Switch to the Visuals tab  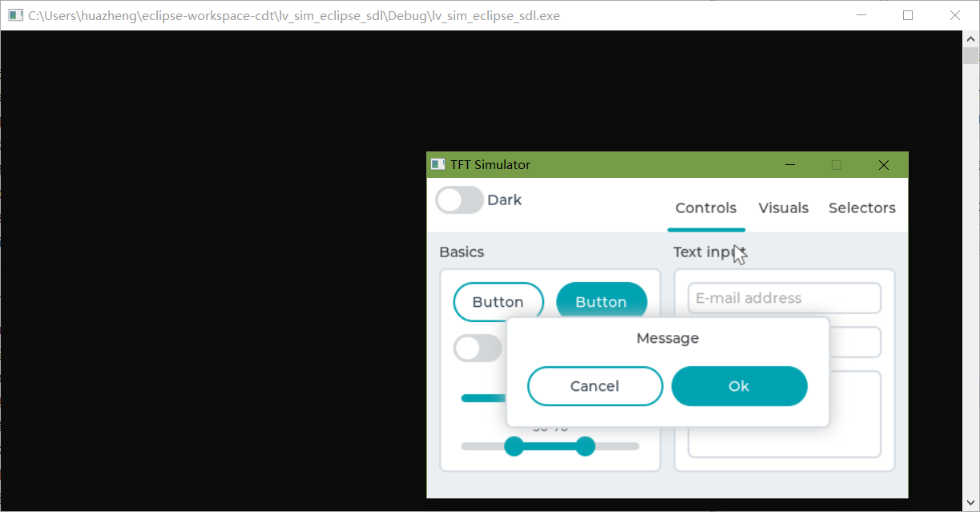pos(783,208)
